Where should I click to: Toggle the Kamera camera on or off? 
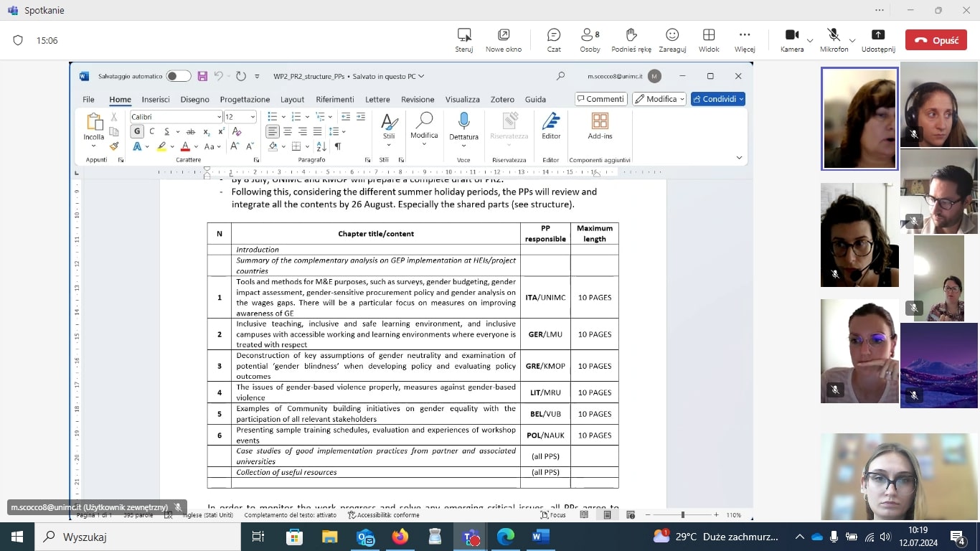tap(792, 40)
